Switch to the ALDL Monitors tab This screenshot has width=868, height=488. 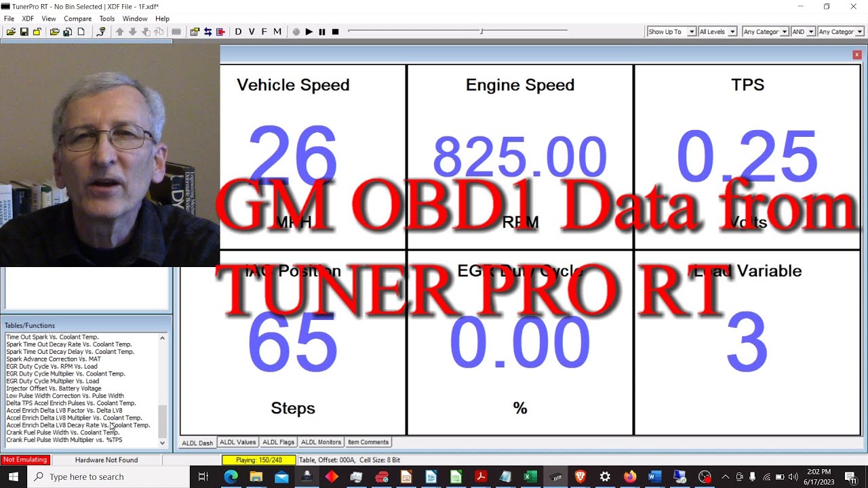(x=321, y=442)
